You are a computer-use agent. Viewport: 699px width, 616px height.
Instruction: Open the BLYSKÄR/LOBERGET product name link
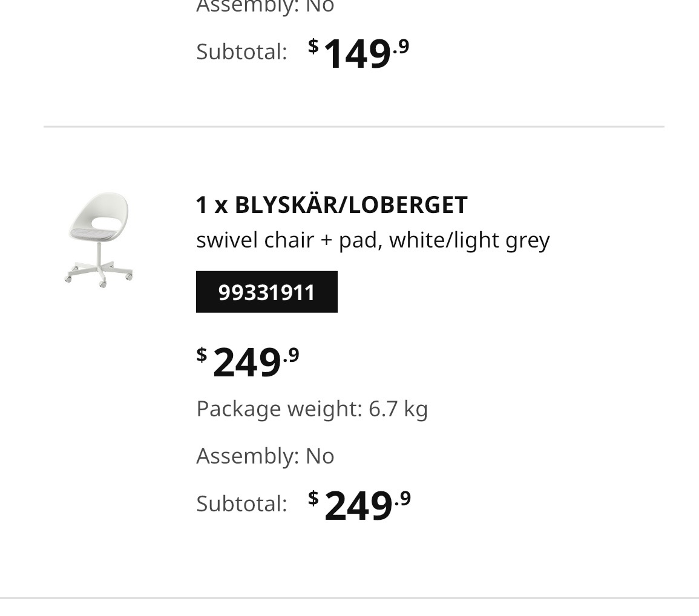coord(351,205)
